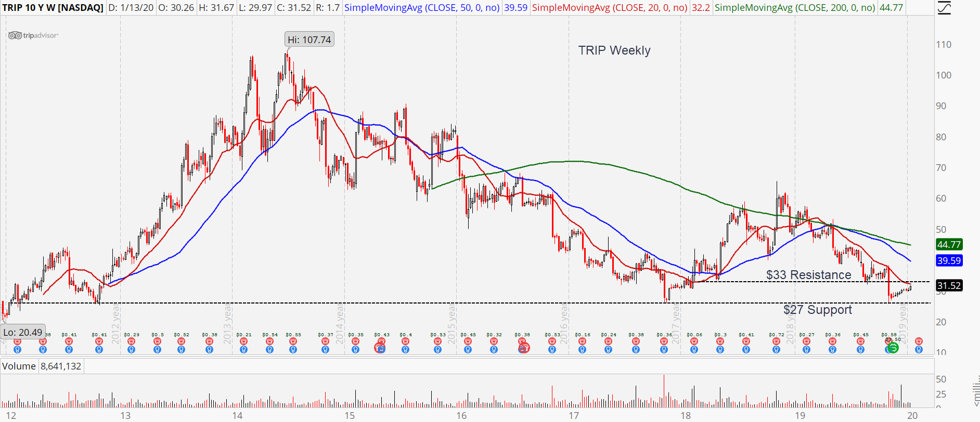Click the red phone icon under $0.29
Image resolution: width=980 pixels, height=422 pixels.
pos(131,341)
